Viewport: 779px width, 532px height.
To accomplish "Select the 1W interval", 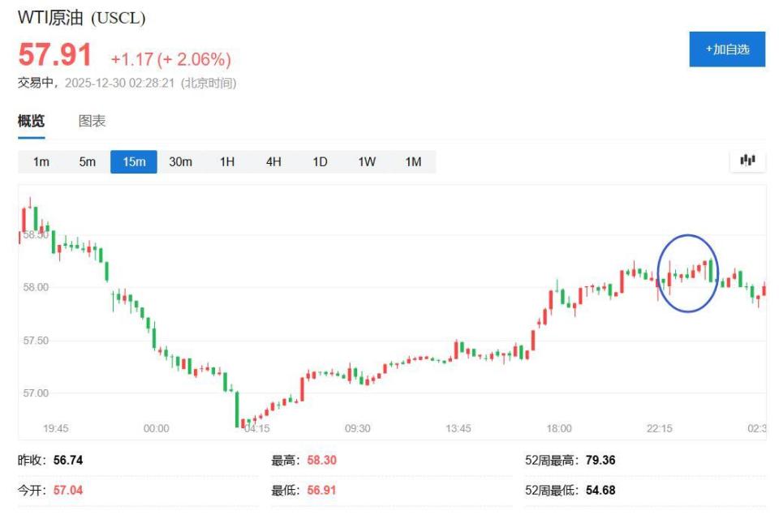I will pos(365,161).
